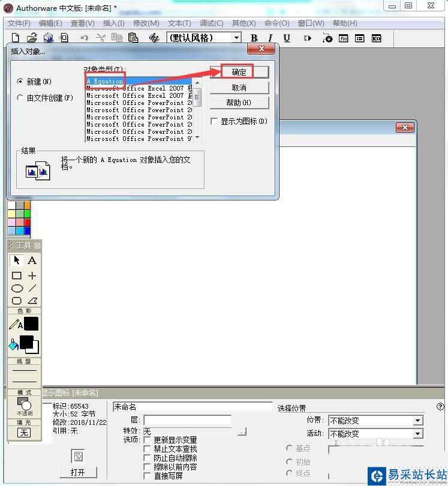Screen dimensions: 448x486
Task: Select the Pointer arrow tool
Action: 17,260
